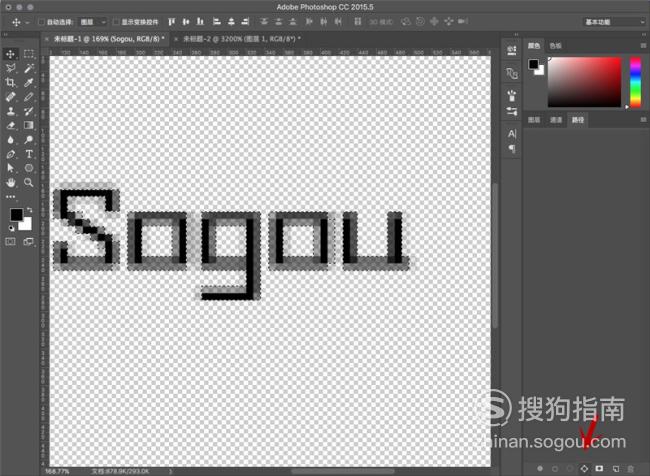The height and width of the screenshot is (476, 650).
Task: Select the Eraser tool
Action: [10, 125]
